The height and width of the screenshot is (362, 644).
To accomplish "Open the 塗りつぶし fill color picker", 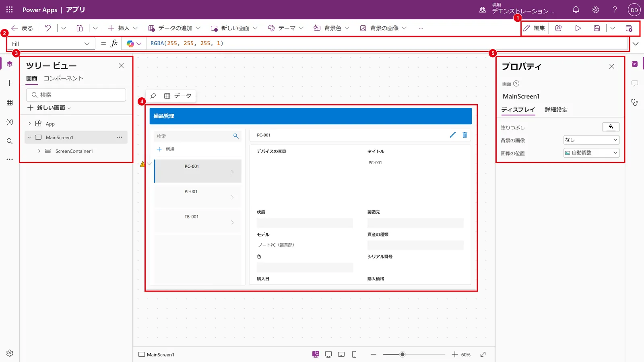I will (x=611, y=127).
